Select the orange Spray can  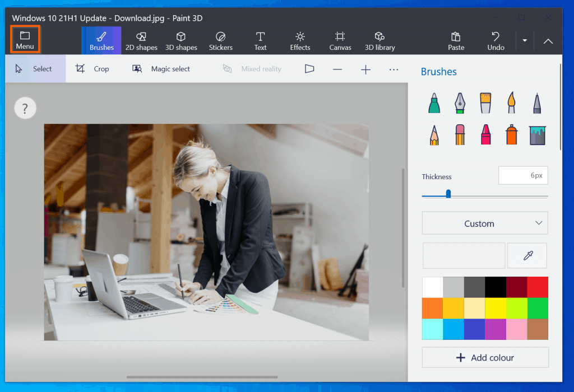pyautogui.click(x=511, y=135)
